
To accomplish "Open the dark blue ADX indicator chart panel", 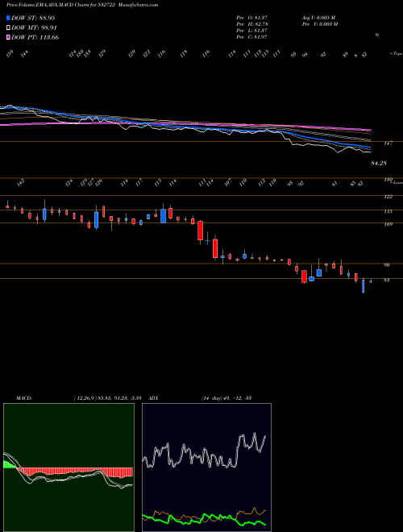I will pos(206,468).
